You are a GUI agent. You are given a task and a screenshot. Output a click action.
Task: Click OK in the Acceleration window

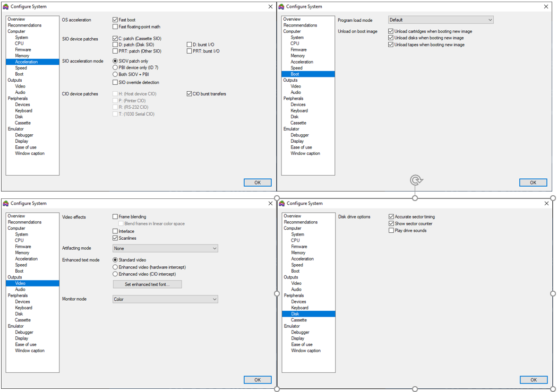tap(258, 182)
